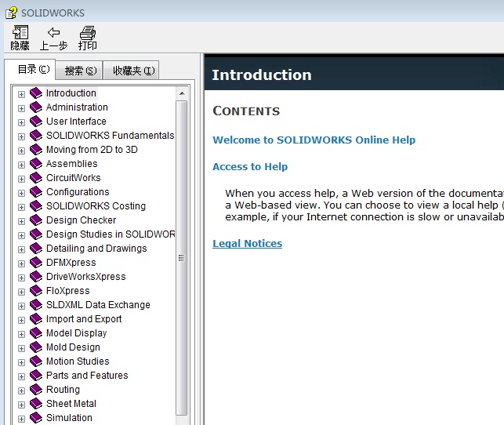
Task: Click the book icon beside Design Checker
Action: (x=36, y=220)
